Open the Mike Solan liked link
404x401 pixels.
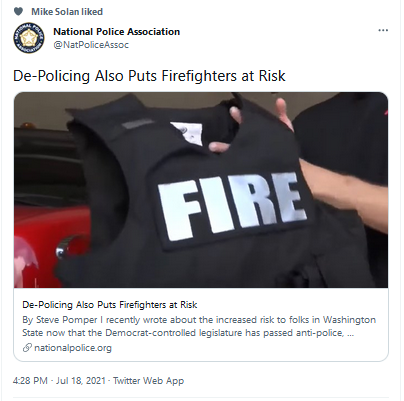coord(67,12)
